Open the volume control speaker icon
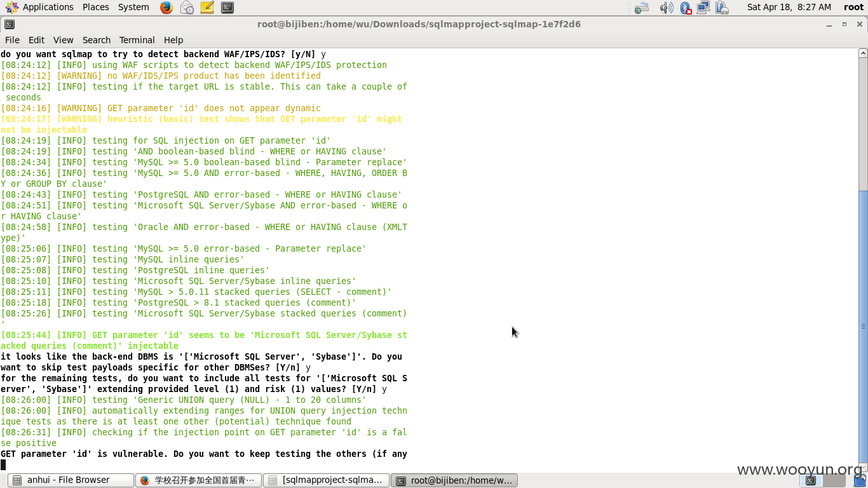This screenshot has width=868, height=488. 666,8
